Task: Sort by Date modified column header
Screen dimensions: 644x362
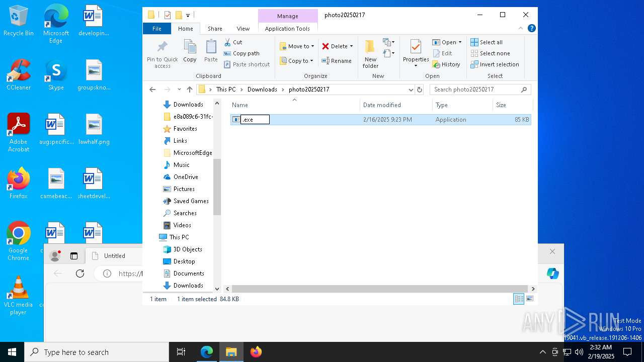Action: point(396,105)
